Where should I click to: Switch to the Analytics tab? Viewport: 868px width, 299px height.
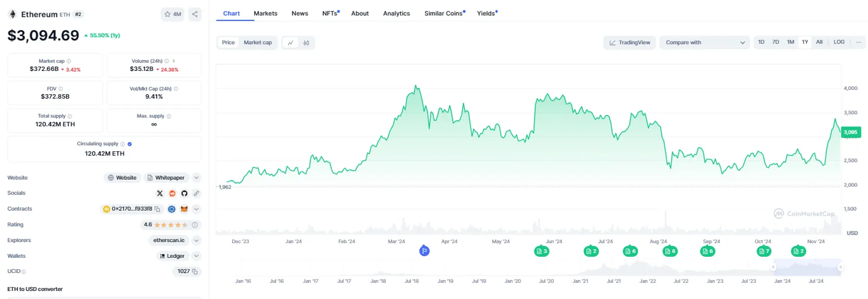(x=397, y=14)
